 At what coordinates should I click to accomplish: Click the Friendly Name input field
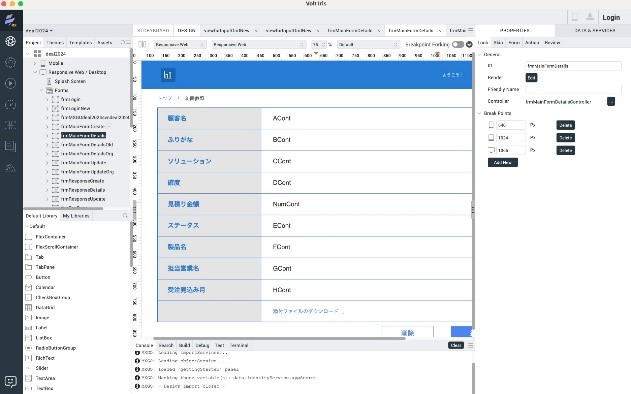click(573, 89)
